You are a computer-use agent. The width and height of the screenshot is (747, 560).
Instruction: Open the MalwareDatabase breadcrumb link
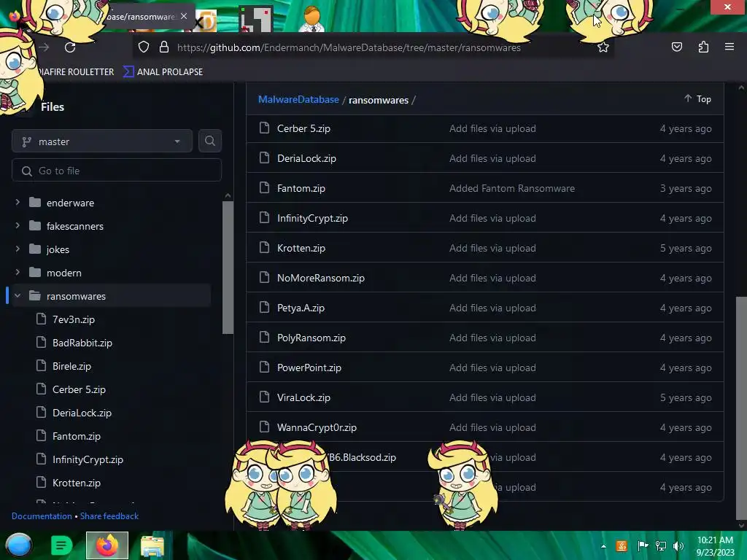(298, 99)
